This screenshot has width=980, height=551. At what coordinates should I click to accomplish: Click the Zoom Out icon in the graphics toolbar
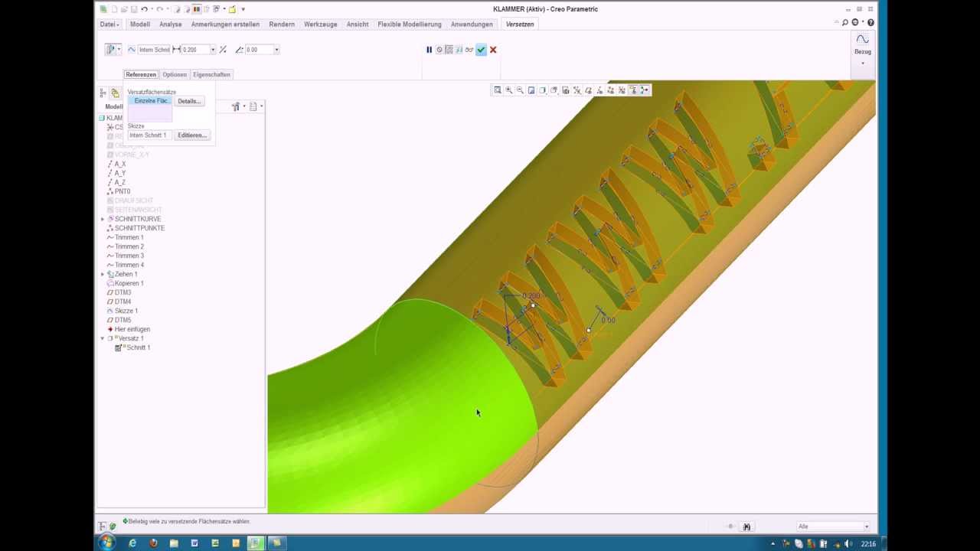click(520, 90)
